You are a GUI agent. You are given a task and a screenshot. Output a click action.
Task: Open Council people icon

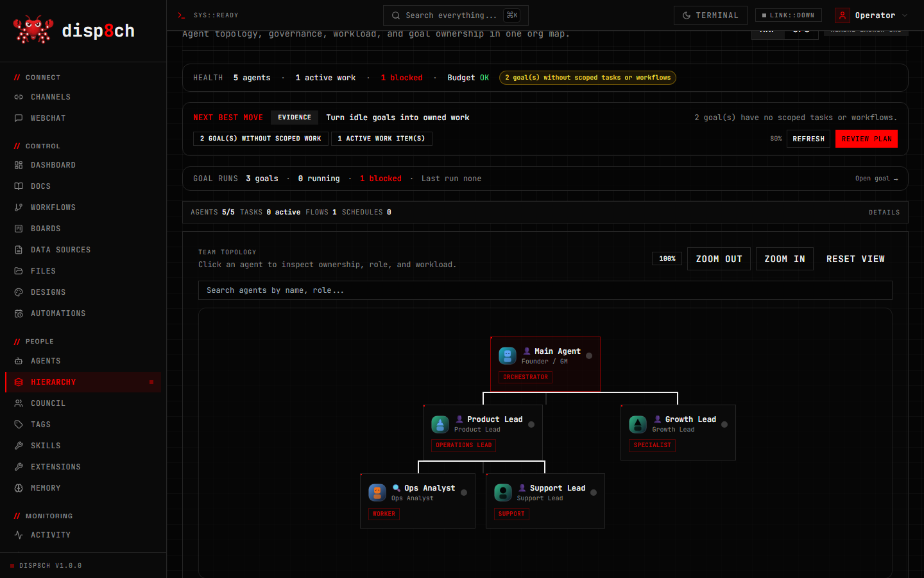click(x=19, y=403)
